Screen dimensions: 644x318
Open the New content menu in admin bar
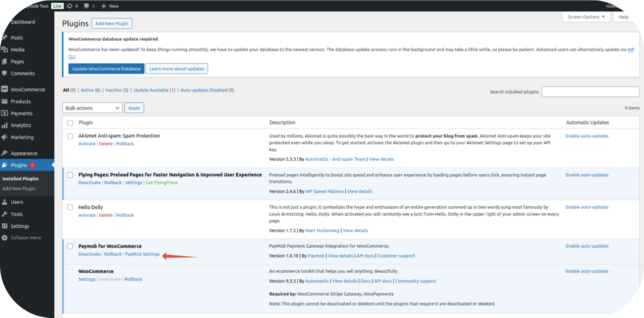pyautogui.click(x=110, y=6)
